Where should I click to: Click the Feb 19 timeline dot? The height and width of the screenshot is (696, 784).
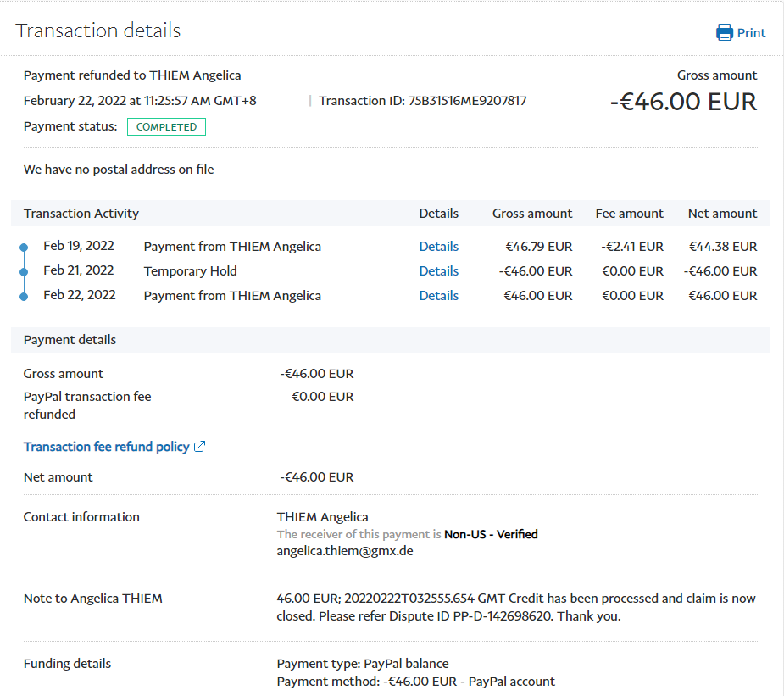pos(24,248)
